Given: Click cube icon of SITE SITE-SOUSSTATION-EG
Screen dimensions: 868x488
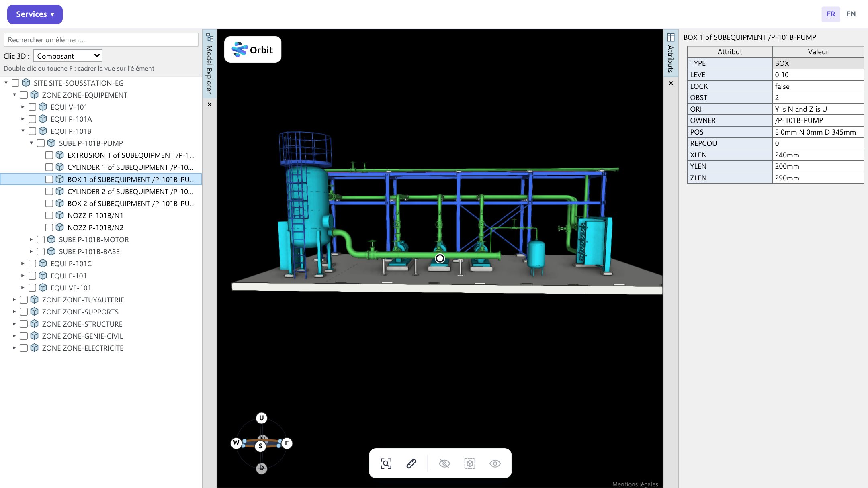Looking at the screenshot, I should pos(26,83).
